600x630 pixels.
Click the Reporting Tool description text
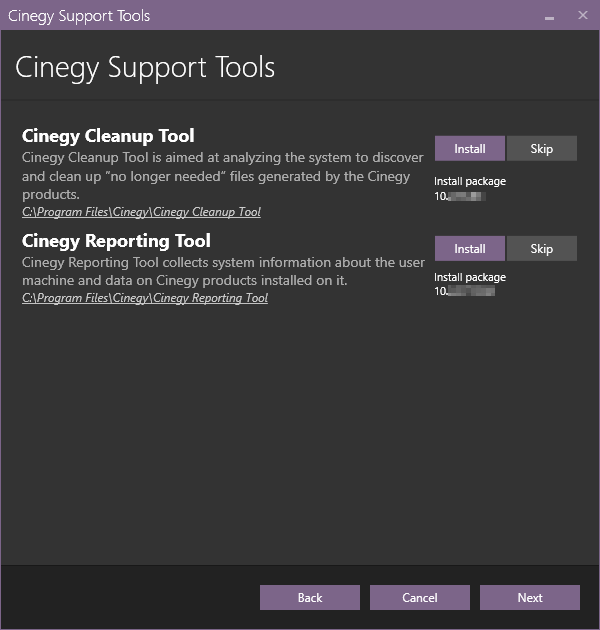click(223, 271)
